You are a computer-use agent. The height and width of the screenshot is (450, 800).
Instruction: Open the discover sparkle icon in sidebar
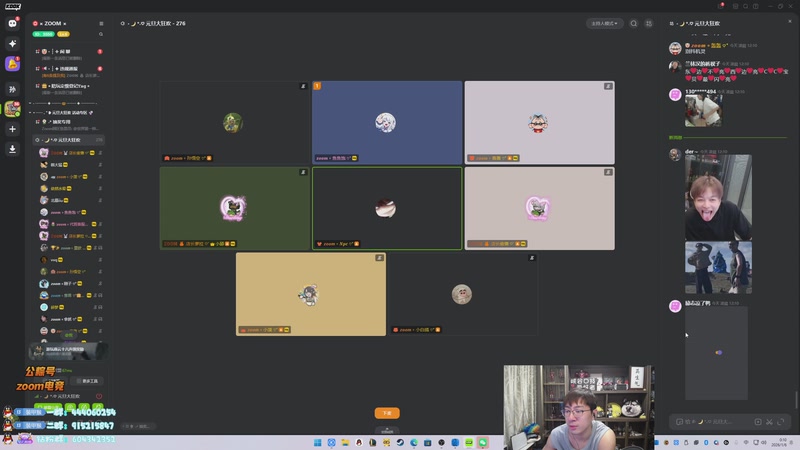12,44
